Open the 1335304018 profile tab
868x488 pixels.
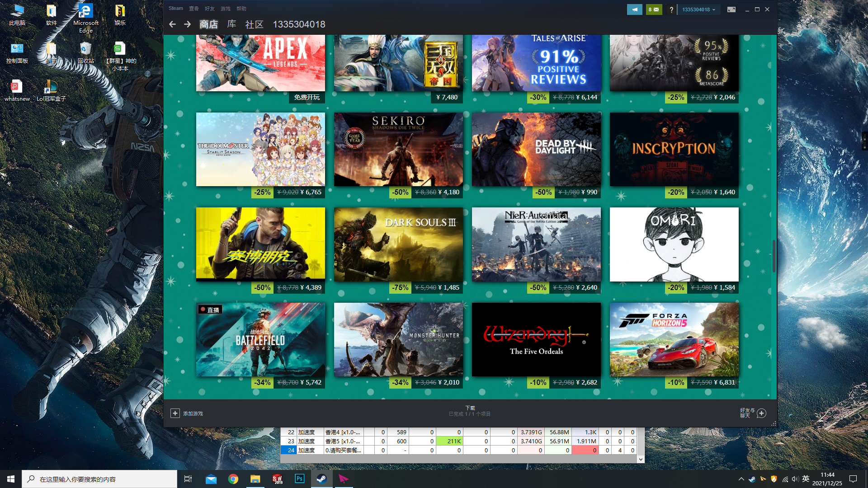coord(299,24)
